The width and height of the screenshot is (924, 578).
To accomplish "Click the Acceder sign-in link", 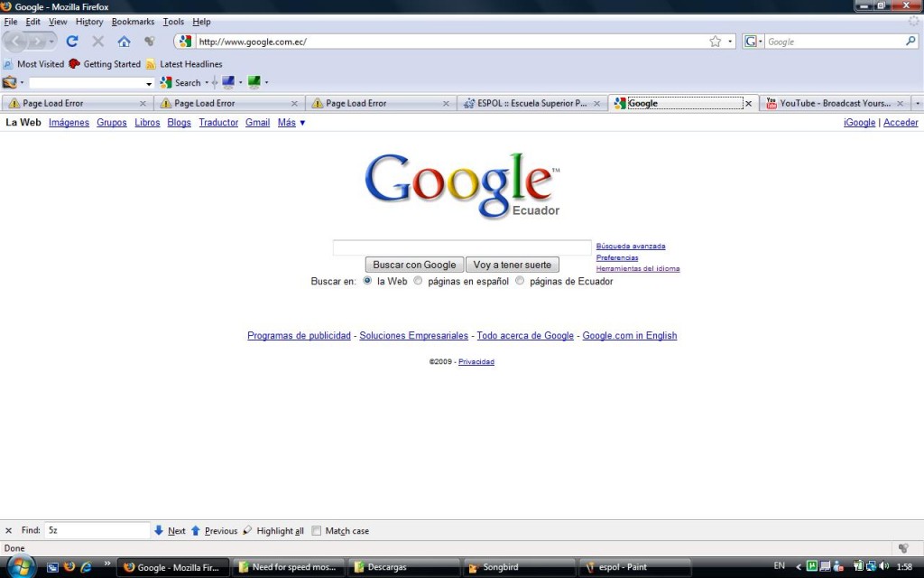I will (901, 122).
